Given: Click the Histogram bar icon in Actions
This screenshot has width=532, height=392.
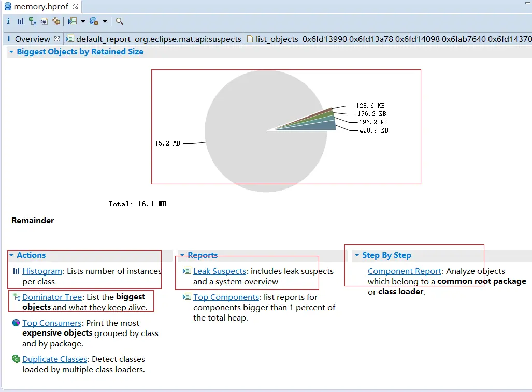Looking at the screenshot, I should click(16, 271).
